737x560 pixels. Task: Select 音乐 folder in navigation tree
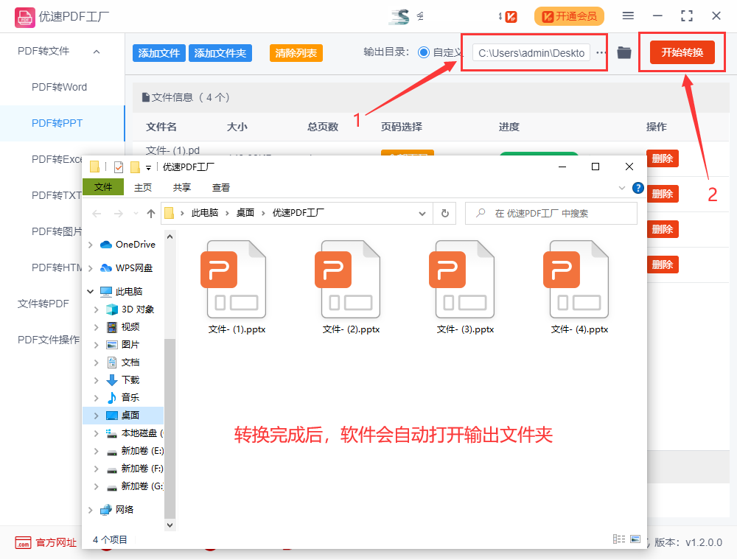pos(130,397)
